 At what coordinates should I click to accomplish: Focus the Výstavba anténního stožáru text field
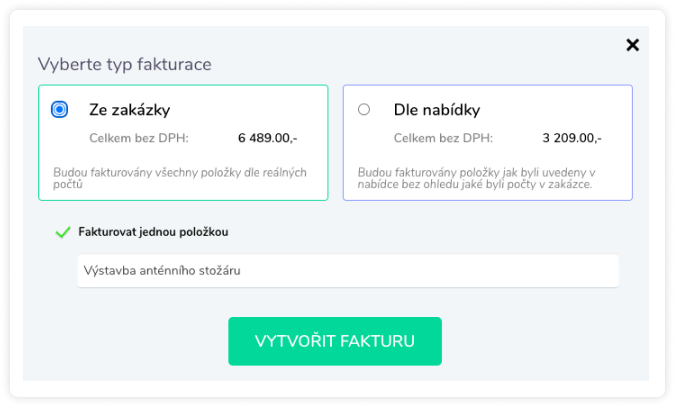pos(347,270)
